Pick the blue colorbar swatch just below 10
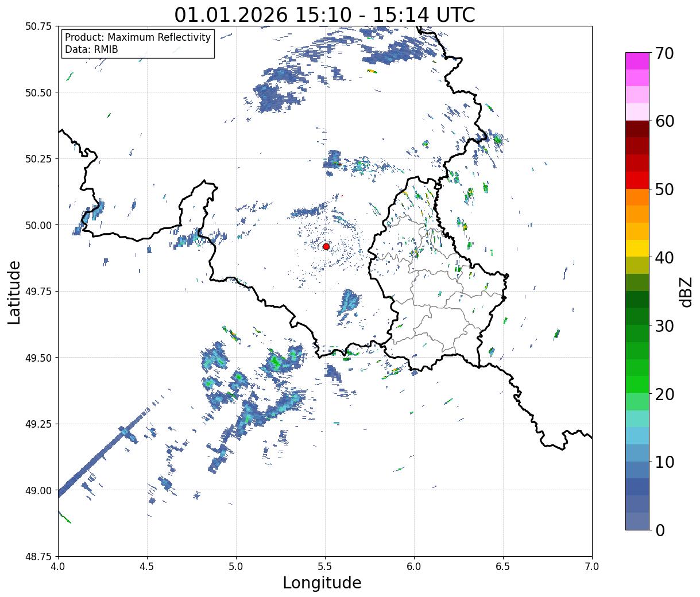 (x=637, y=470)
